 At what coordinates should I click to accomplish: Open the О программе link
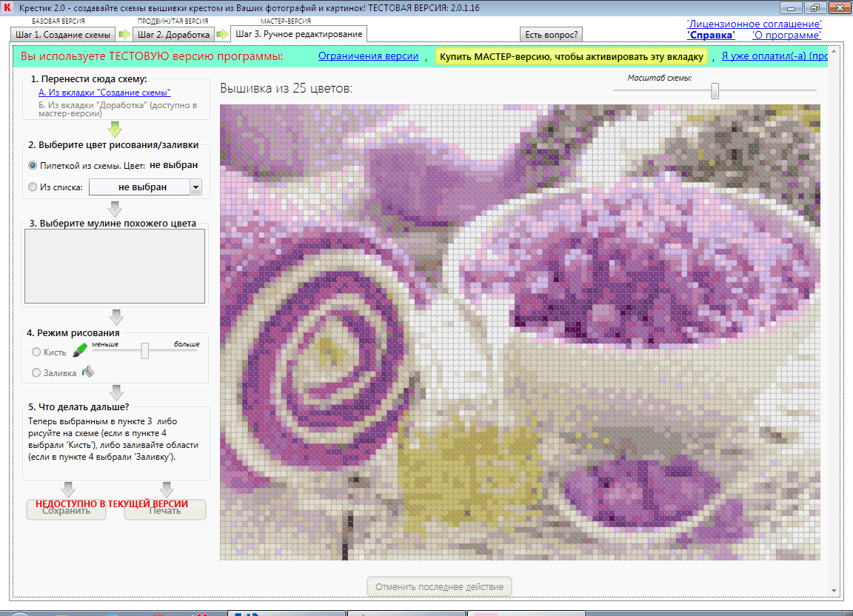[x=786, y=35]
